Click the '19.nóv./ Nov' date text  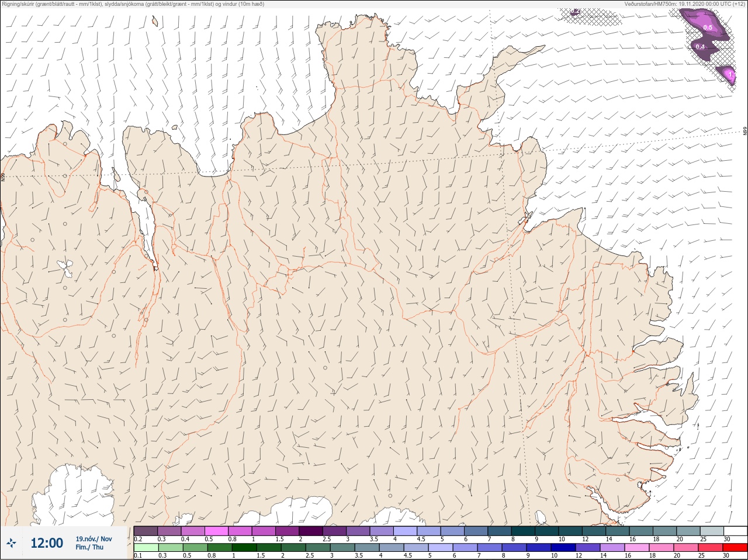click(93, 539)
